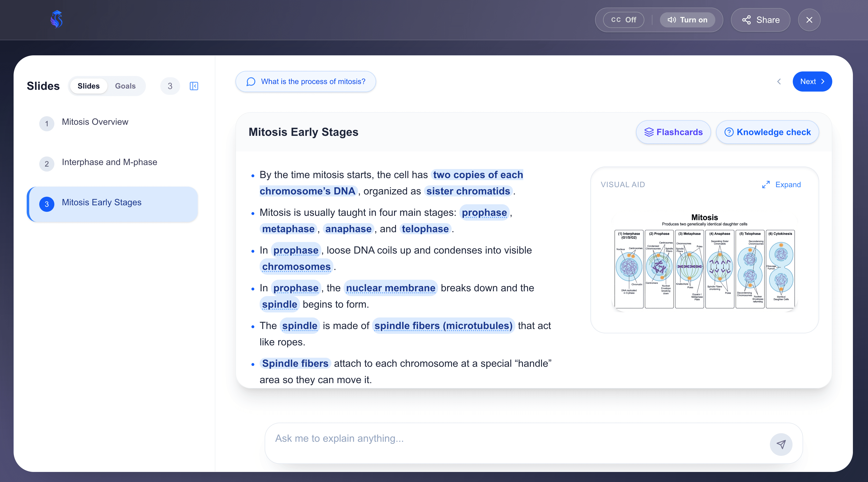Screen dimensions: 868x482
Task: Switch to the Goals tab
Action: [x=125, y=86]
